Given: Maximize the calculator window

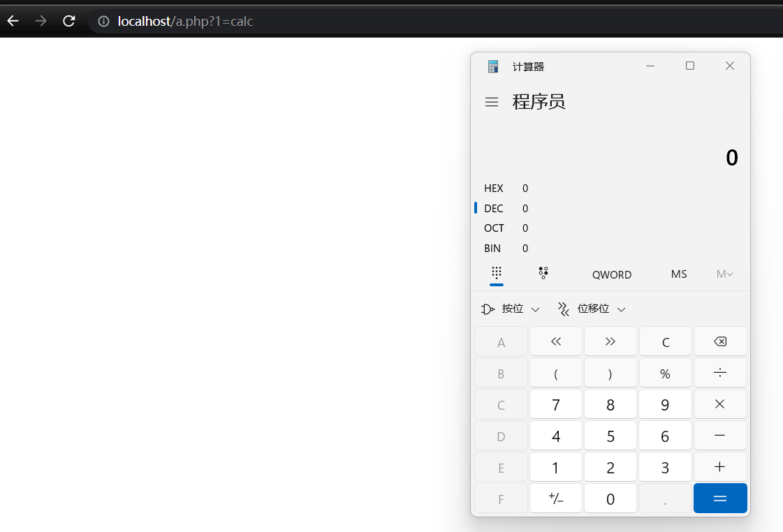Looking at the screenshot, I should (690, 66).
